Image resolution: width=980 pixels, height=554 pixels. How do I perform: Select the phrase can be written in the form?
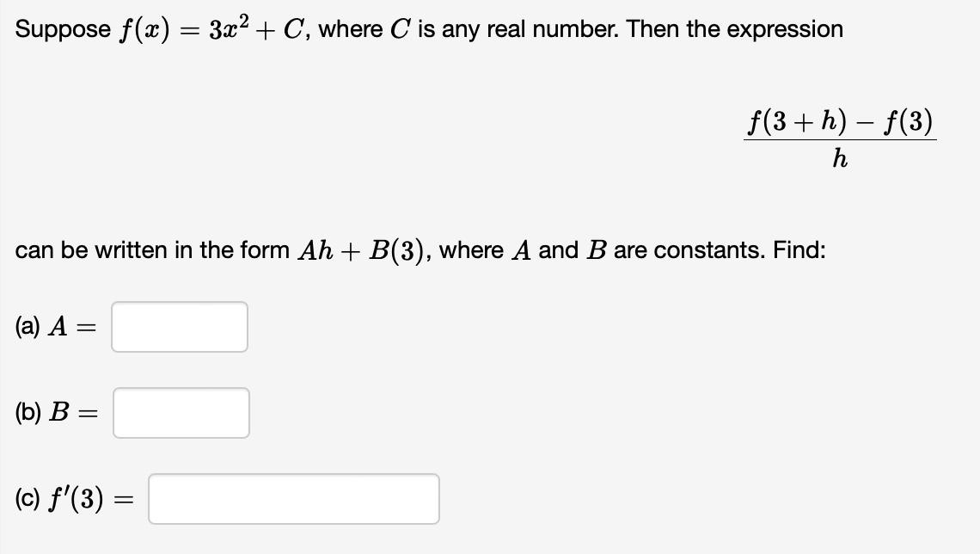[150, 250]
